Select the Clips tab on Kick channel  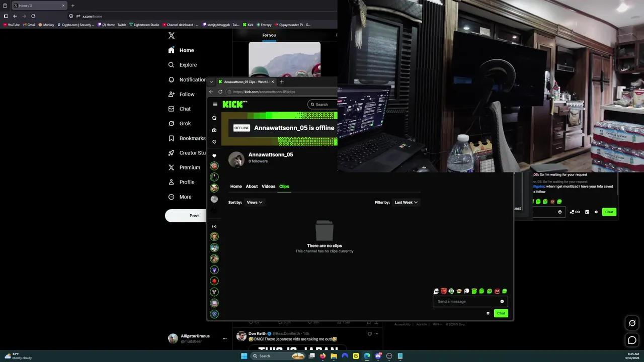[284, 187]
